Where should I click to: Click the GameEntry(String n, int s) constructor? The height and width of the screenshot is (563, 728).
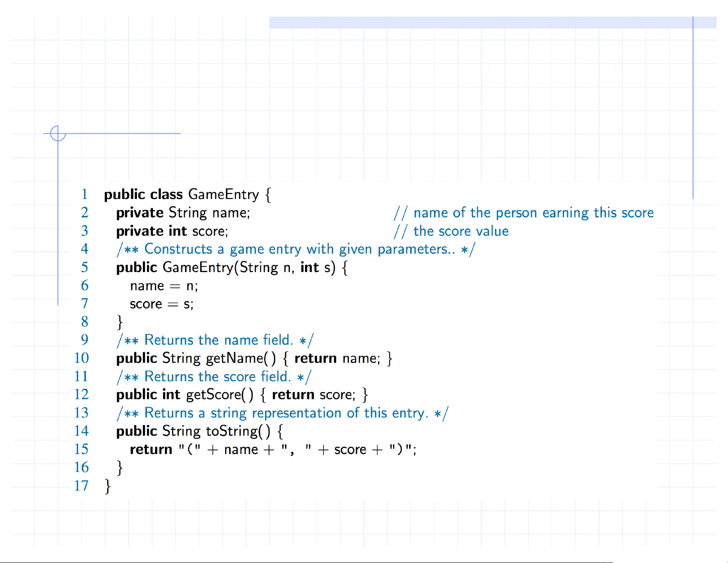click(232, 267)
